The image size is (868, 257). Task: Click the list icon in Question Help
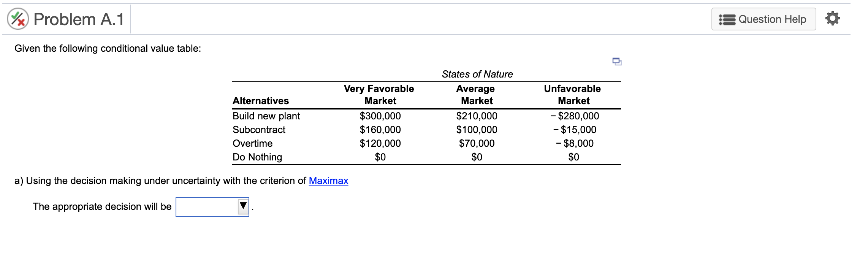coord(727,19)
